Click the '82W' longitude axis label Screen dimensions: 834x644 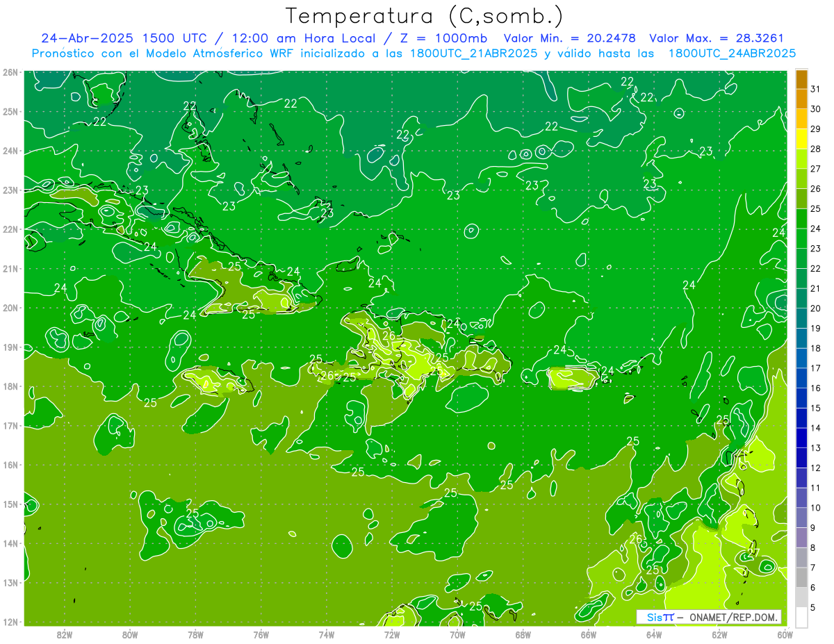[65, 635]
